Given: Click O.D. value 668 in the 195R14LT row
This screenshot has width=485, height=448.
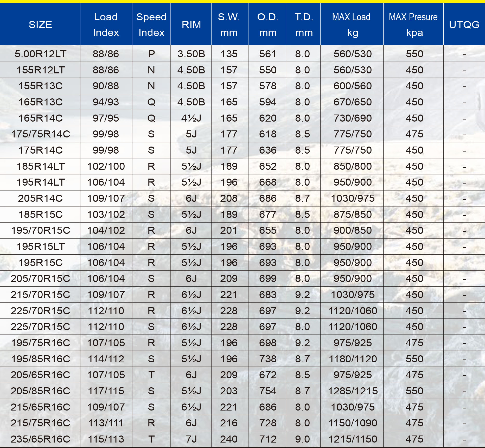Looking at the screenshot, I should point(268,182).
